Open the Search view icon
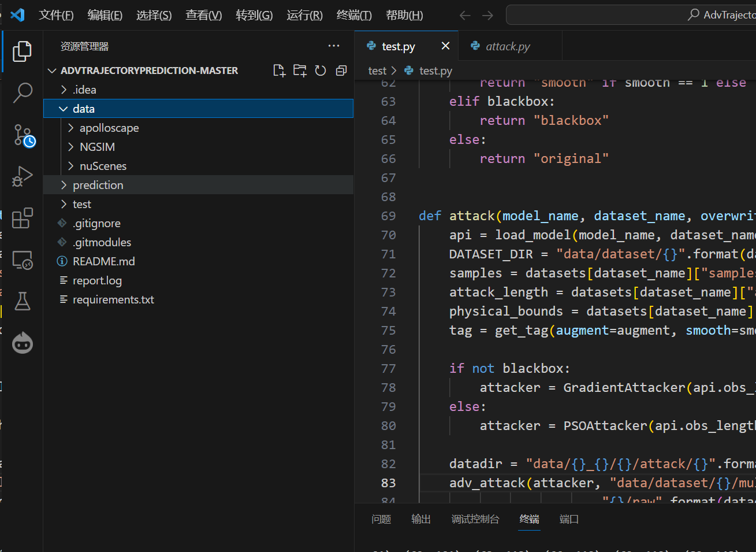This screenshot has width=756, height=552. coord(22,92)
